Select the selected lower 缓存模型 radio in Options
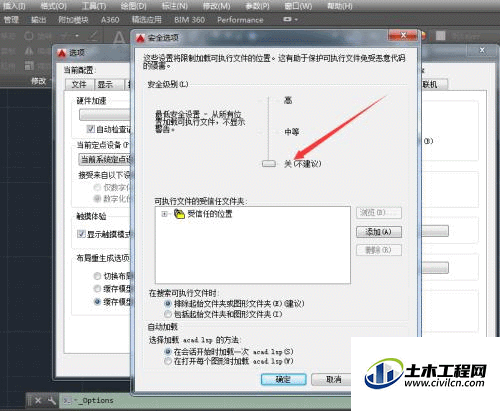This screenshot has width=500, height=411. click(97, 302)
